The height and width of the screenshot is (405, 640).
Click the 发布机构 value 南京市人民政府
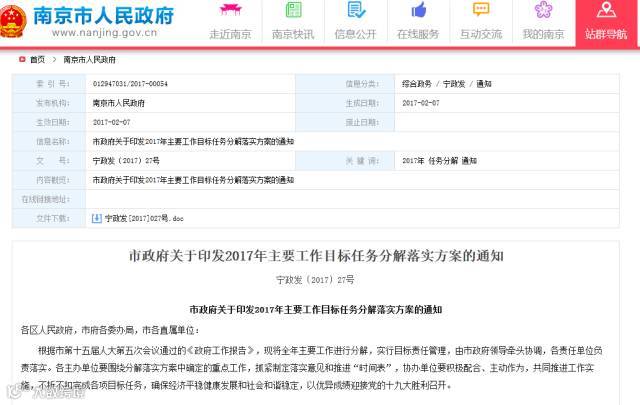(118, 103)
